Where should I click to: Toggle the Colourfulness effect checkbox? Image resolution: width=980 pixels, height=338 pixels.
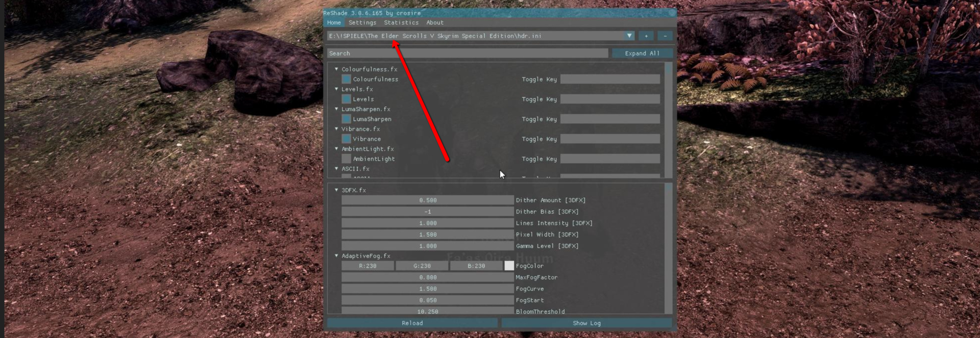pyautogui.click(x=346, y=79)
